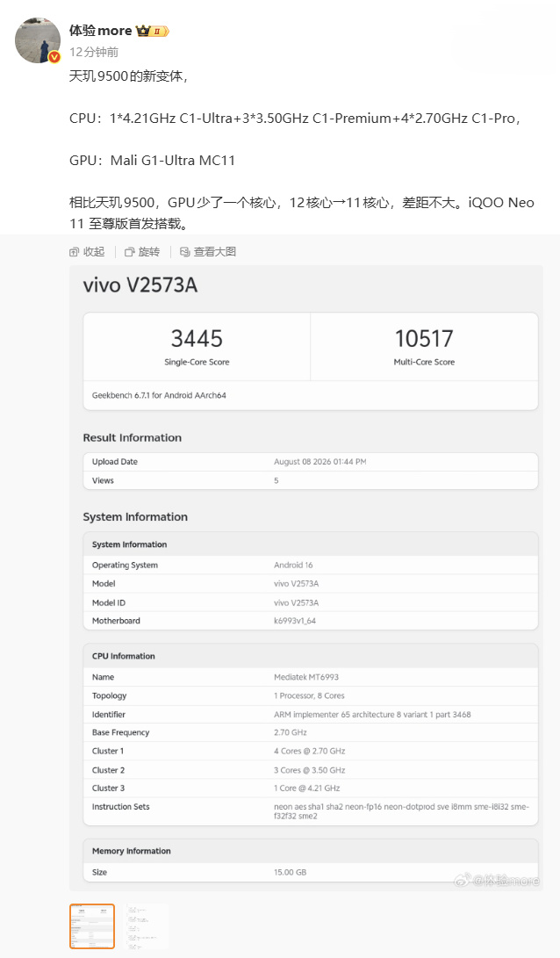The image size is (560, 958).
Task: Rotate the image with 旋转
Action: 142,252
